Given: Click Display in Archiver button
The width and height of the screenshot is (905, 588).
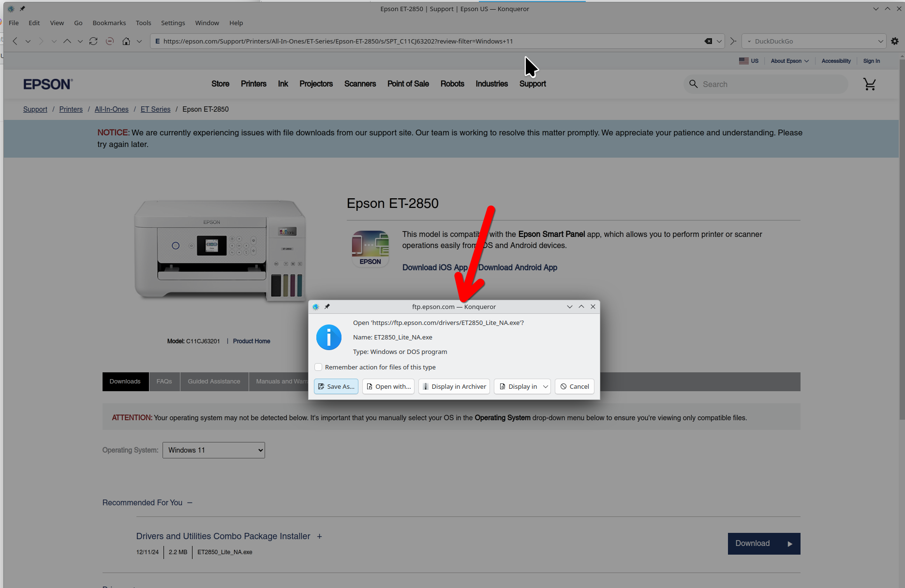Looking at the screenshot, I should pyautogui.click(x=454, y=386).
